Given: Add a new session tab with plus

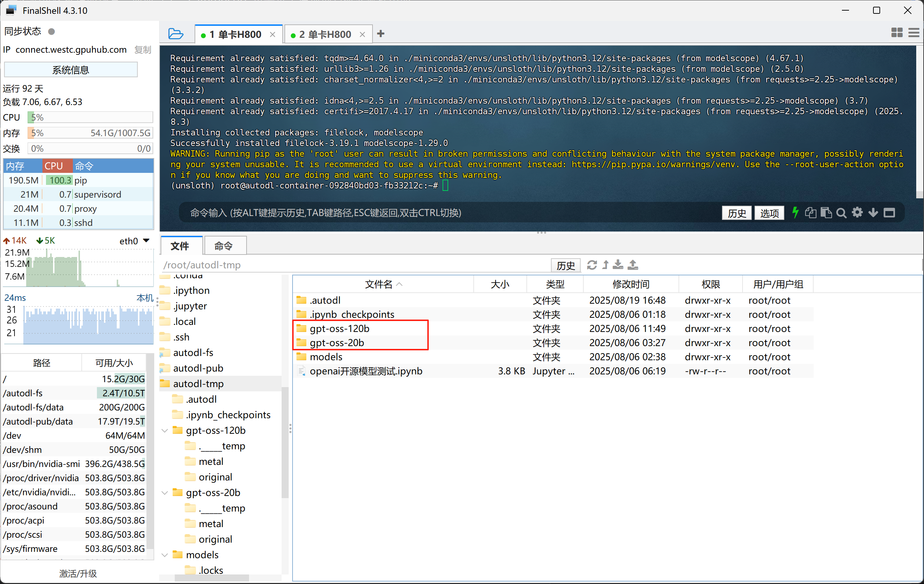Looking at the screenshot, I should coord(381,34).
